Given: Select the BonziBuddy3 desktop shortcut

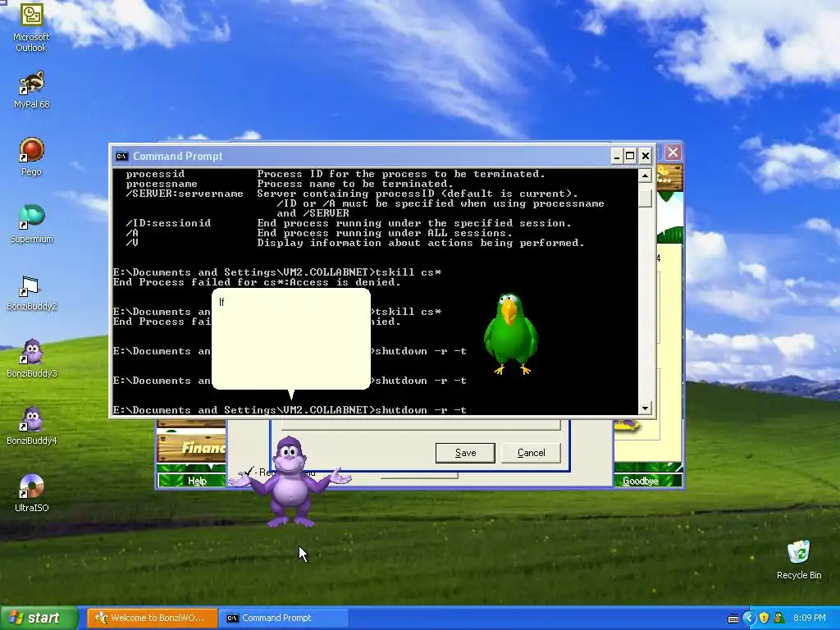Looking at the screenshot, I should [x=31, y=358].
